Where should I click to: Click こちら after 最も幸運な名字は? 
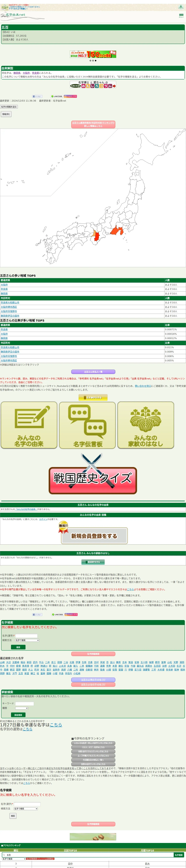tap(56, 725)
